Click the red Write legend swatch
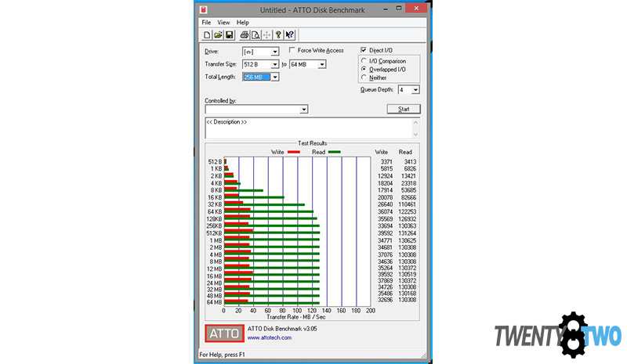Screen dimensions: 627x364 click(293, 152)
